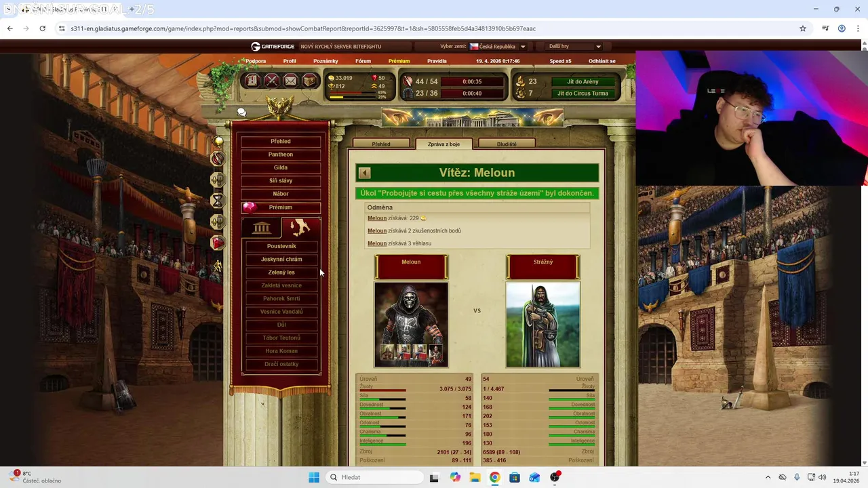Open Síň slávy in the left menu
This screenshot has height=488, width=868.
click(281, 181)
